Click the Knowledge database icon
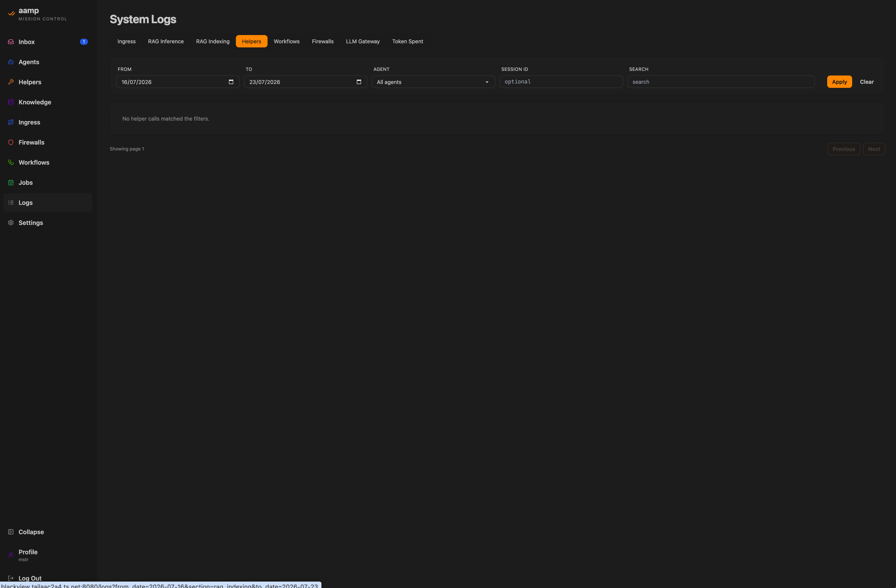This screenshot has width=896, height=588. point(11,102)
